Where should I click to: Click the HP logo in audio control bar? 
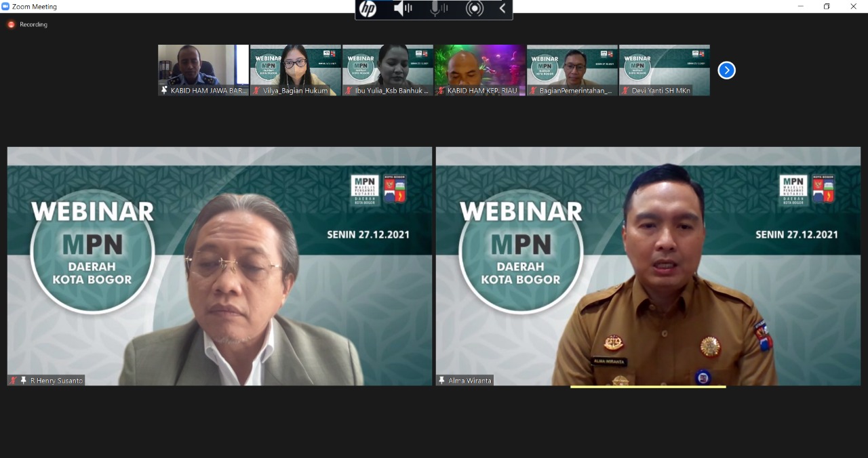(x=368, y=9)
